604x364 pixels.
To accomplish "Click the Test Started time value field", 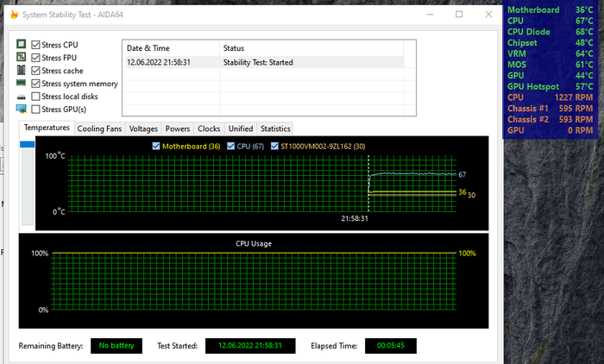I will pos(250,346).
